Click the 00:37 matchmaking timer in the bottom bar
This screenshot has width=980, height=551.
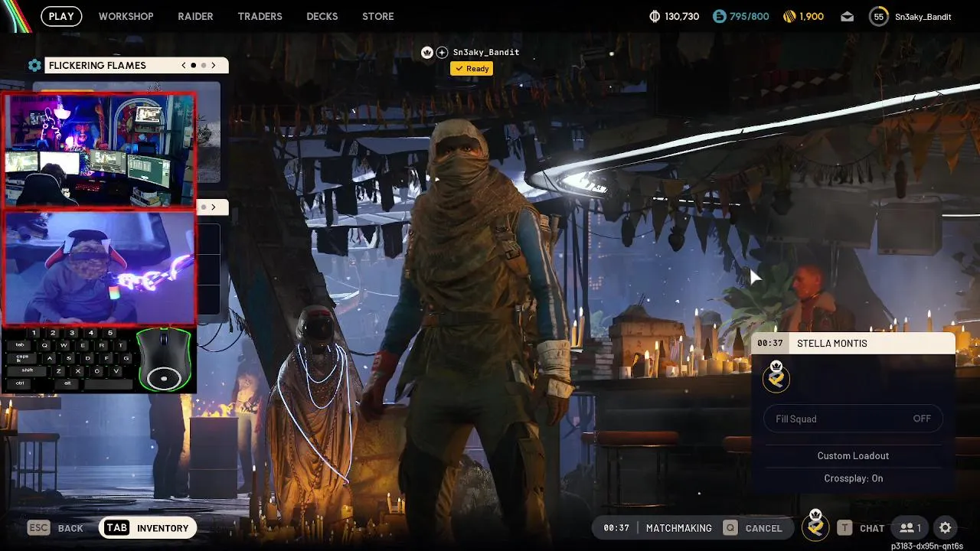pyautogui.click(x=616, y=528)
